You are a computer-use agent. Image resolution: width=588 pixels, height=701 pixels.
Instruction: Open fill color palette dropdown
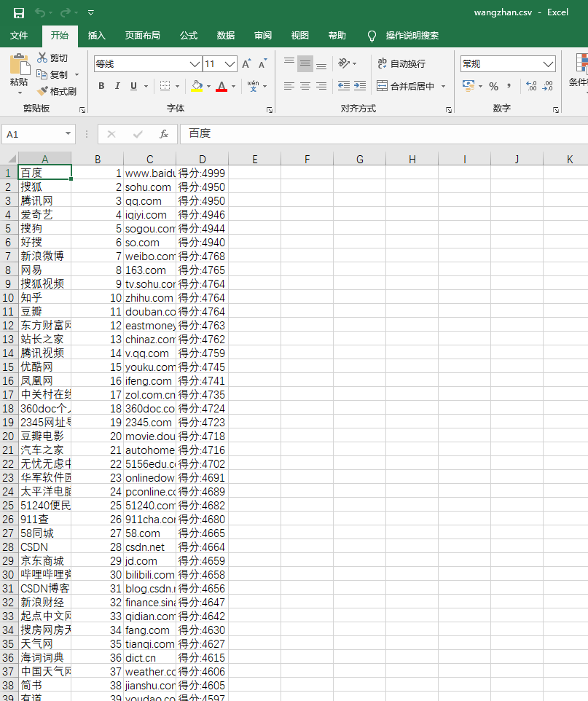pyautogui.click(x=209, y=86)
